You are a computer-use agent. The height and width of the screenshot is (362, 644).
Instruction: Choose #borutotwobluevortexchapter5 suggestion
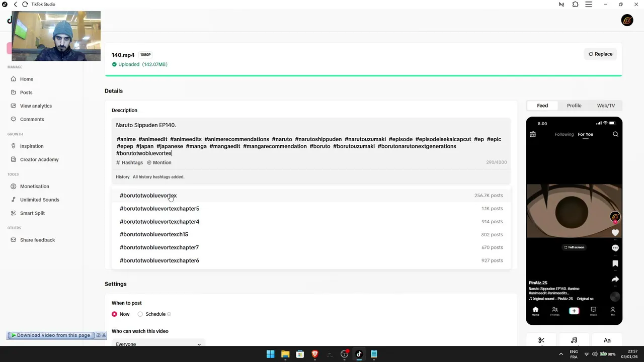[x=311, y=209]
